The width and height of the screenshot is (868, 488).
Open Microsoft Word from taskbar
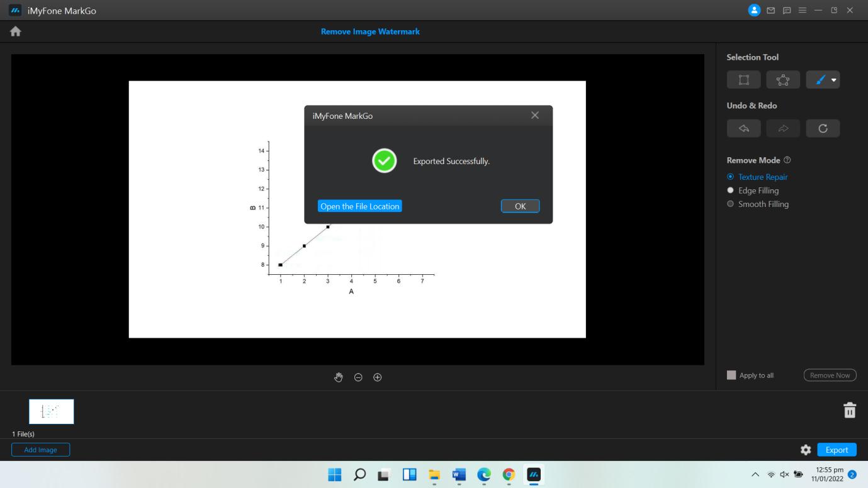(459, 475)
